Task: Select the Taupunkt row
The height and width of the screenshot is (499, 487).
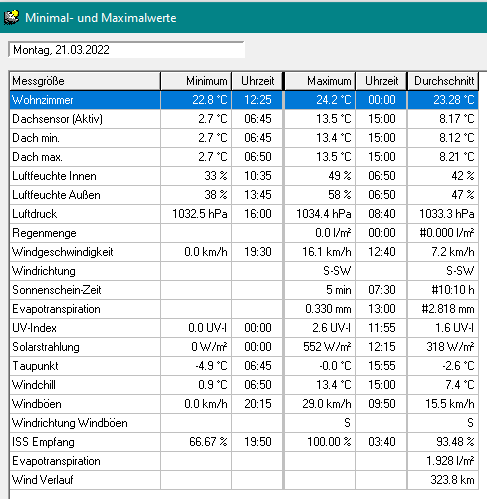Action: click(x=244, y=366)
